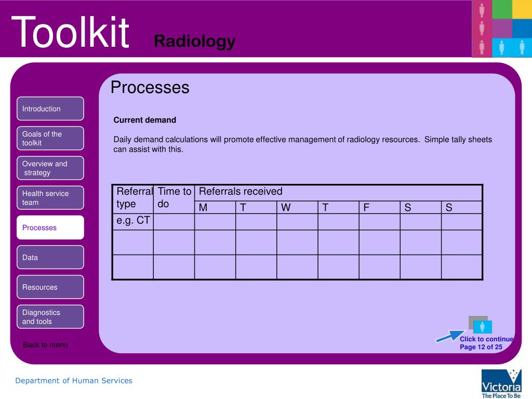Open the Resources section
This screenshot has height=399, width=532.
[x=50, y=287]
